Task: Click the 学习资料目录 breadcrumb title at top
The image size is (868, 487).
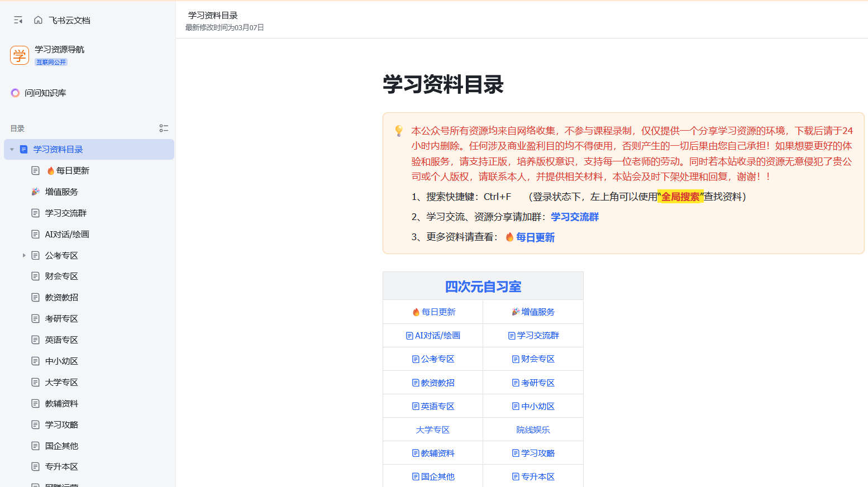Action: coord(213,16)
